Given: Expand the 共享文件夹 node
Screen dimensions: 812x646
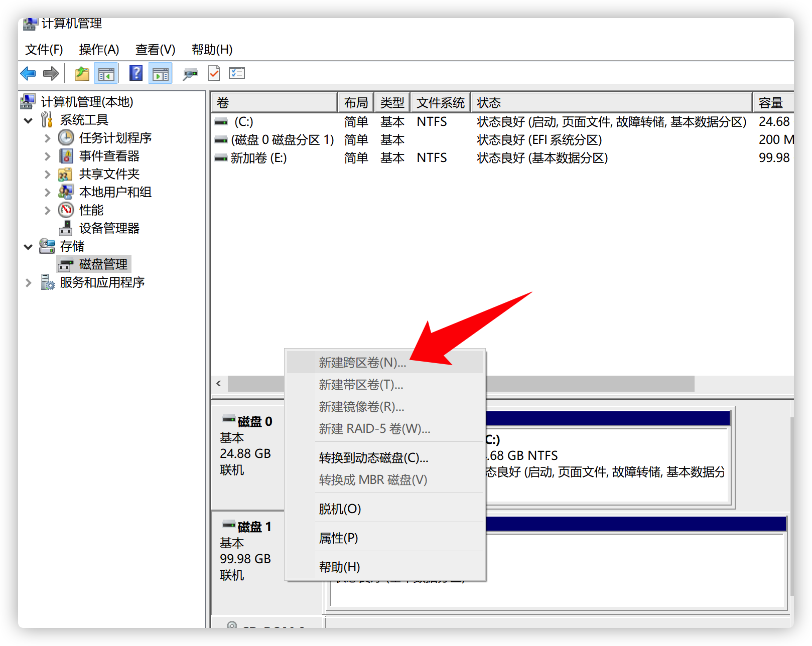Looking at the screenshot, I should [48, 175].
